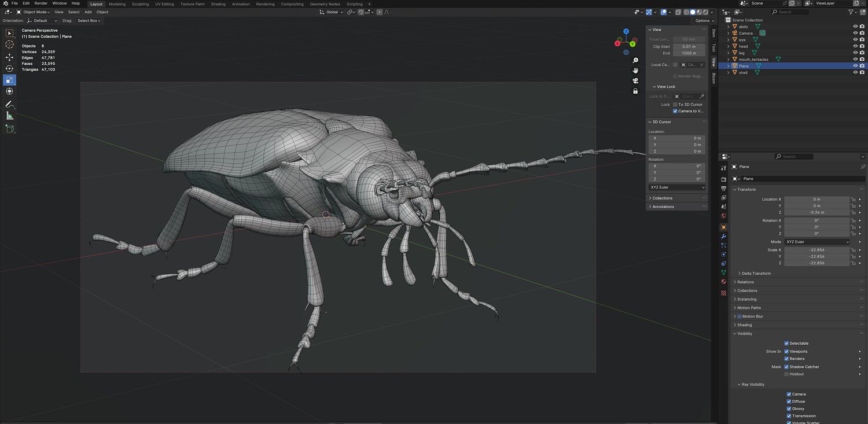Screen dimensions: 868x424
Task: Activate the Annotate pencil tool
Action: tap(9, 104)
